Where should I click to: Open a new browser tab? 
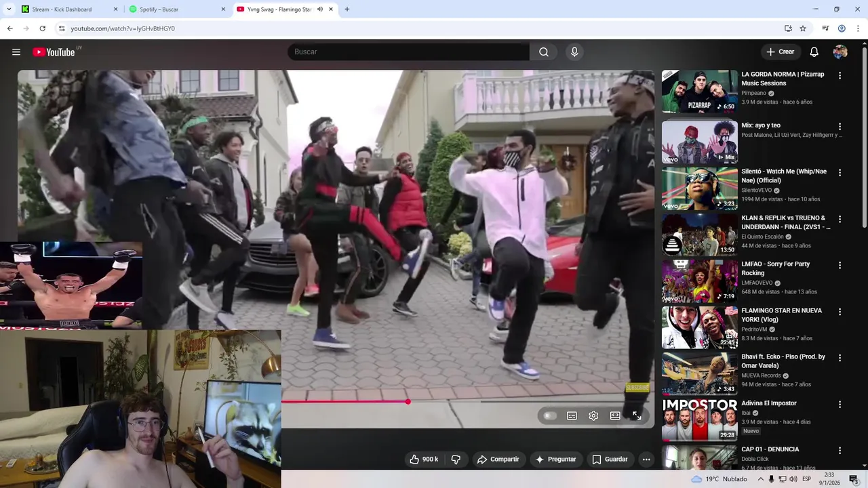(347, 9)
